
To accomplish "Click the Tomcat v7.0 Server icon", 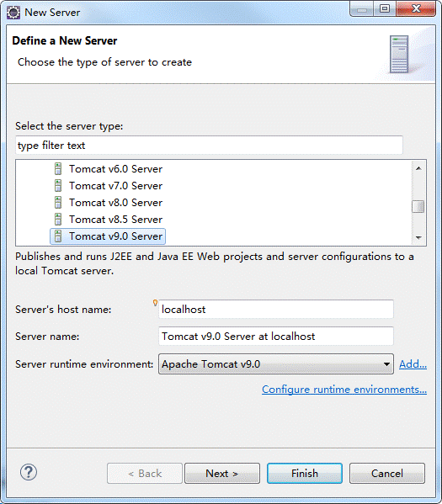I will pos(58,185).
